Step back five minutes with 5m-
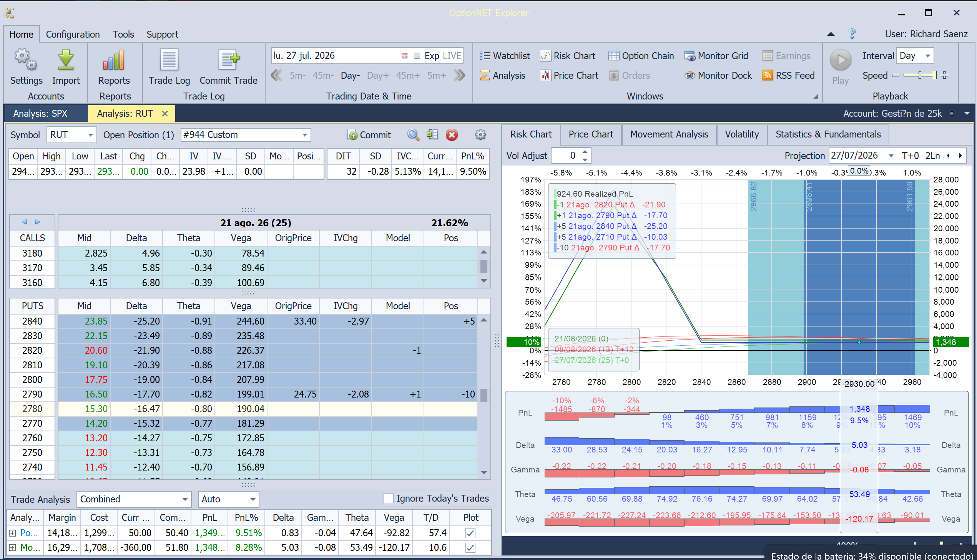977x560 pixels. point(297,75)
